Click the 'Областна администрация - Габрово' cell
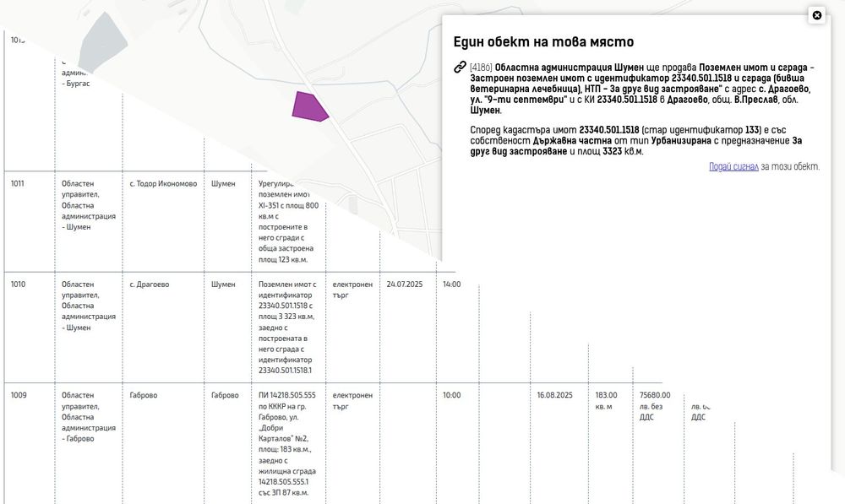 pyautogui.click(x=89, y=417)
